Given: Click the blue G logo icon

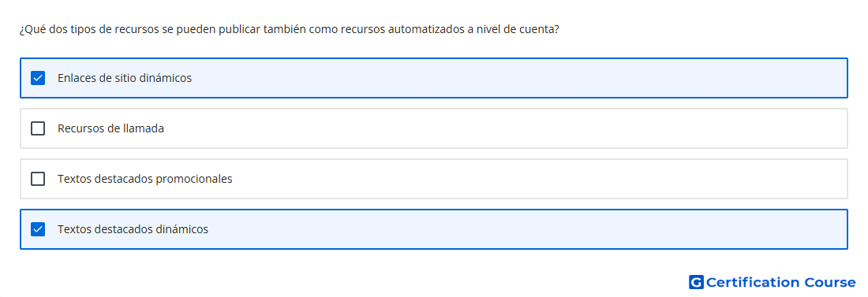Looking at the screenshot, I should pyautogui.click(x=696, y=282).
